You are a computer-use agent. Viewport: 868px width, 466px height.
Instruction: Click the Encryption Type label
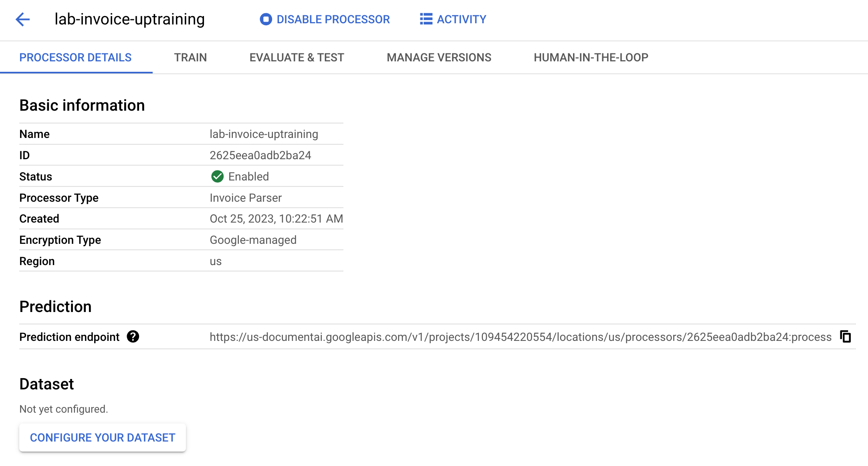(x=60, y=240)
